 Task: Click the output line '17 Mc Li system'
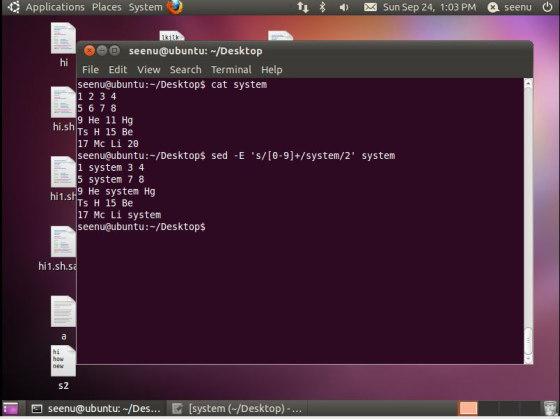tap(119, 215)
